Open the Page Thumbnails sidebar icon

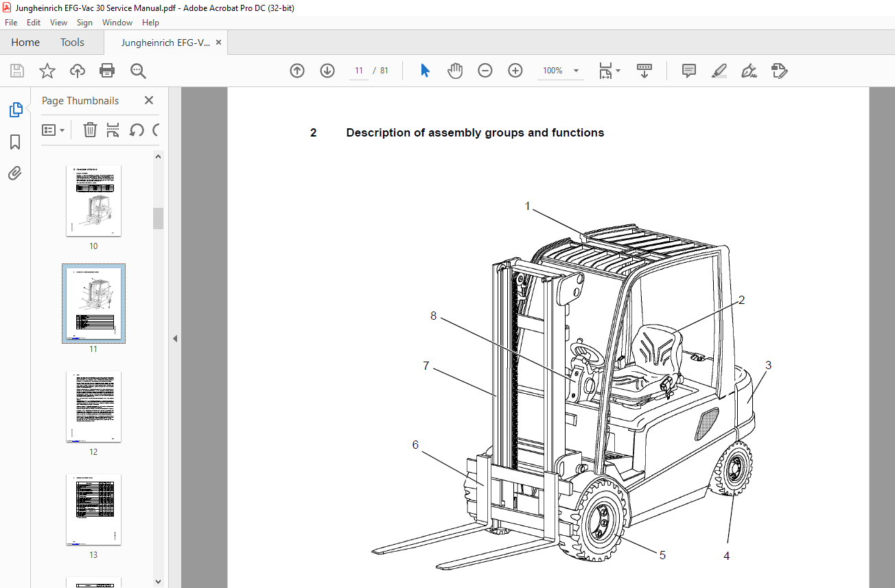tap(15, 110)
